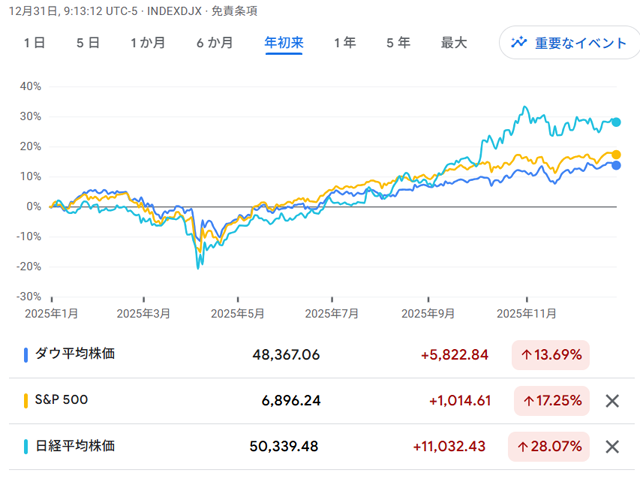The width and height of the screenshot is (640, 479).
Task: Switch chart to 最大 range
Action: pyautogui.click(x=454, y=43)
